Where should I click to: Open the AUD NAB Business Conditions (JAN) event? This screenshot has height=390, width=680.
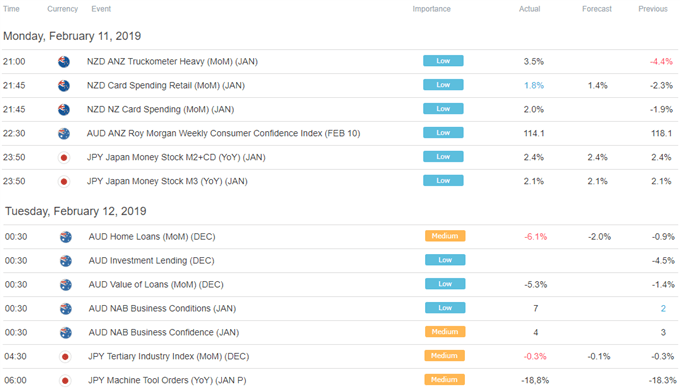(162, 308)
